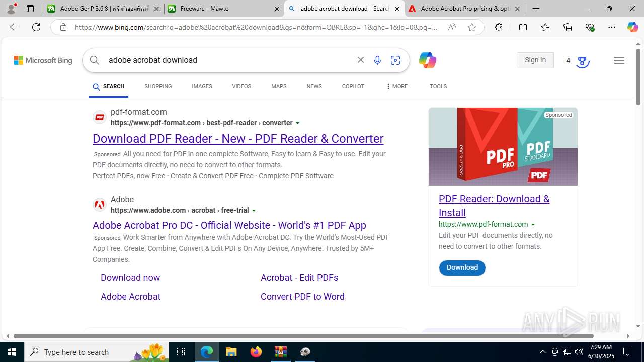
Task: Click the blue Download button
Action: tap(462, 268)
